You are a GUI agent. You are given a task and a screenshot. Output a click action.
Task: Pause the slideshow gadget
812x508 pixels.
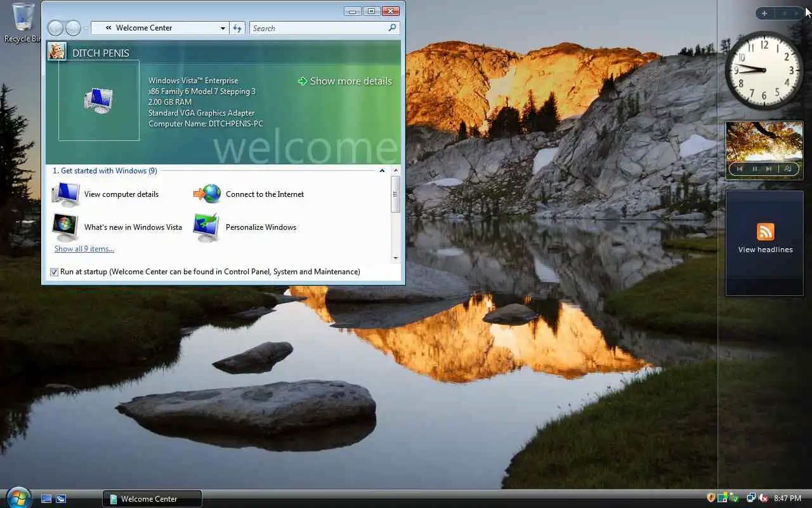pos(754,169)
